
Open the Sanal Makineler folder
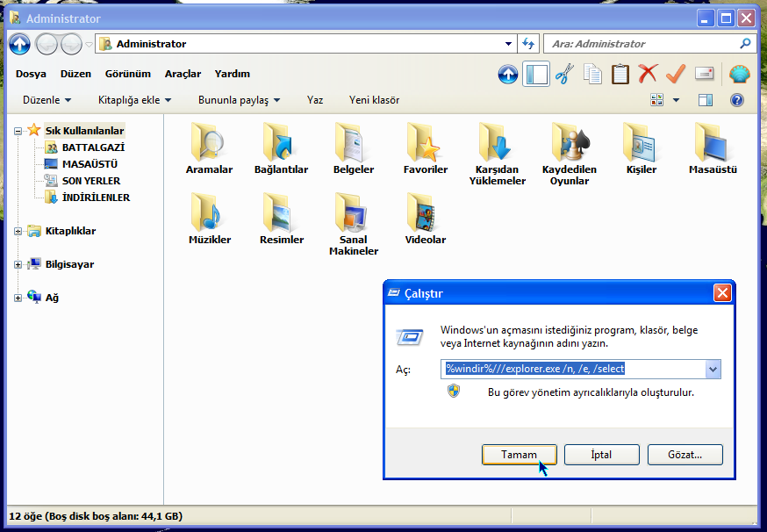click(353, 224)
